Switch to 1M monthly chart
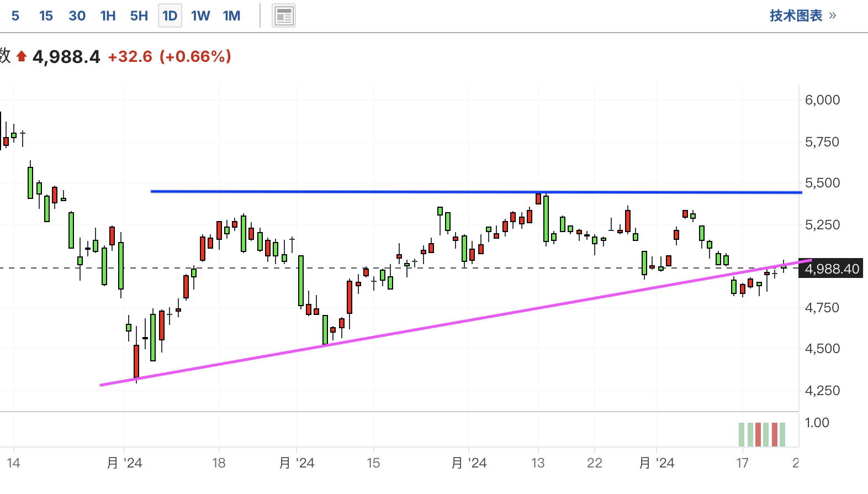The width and height of the screenshot is (868, 494). [x=231, y=16]
